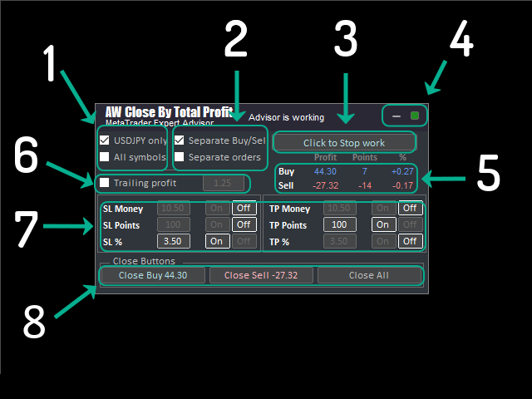
Task: Enable the Separate orders checkbox
Action: (180, 156)
